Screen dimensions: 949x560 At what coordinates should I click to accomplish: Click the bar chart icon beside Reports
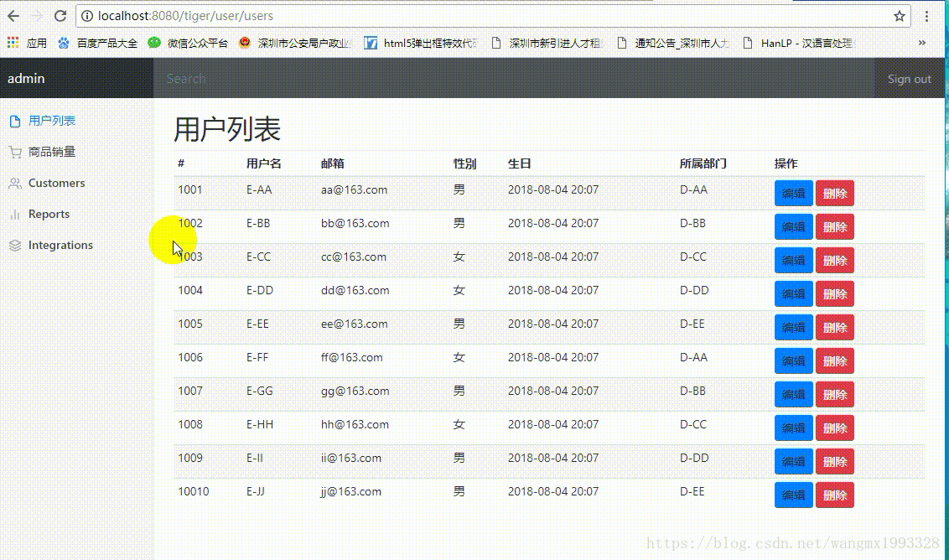click(x=15, y=215)
